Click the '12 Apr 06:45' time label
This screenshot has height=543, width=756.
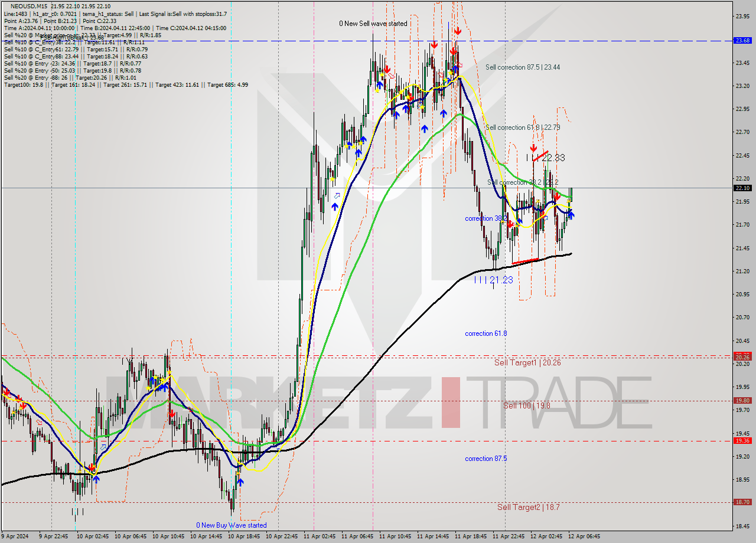[584, 537]
